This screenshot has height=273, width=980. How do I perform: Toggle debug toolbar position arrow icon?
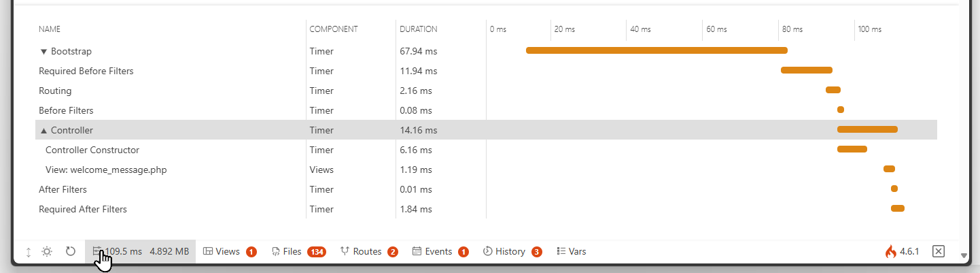tap(29, 252)
